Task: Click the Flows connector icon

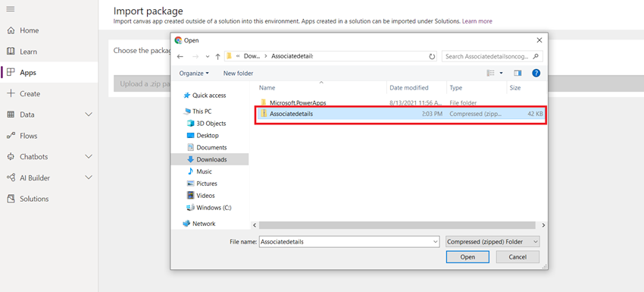Action: (11, 136)
